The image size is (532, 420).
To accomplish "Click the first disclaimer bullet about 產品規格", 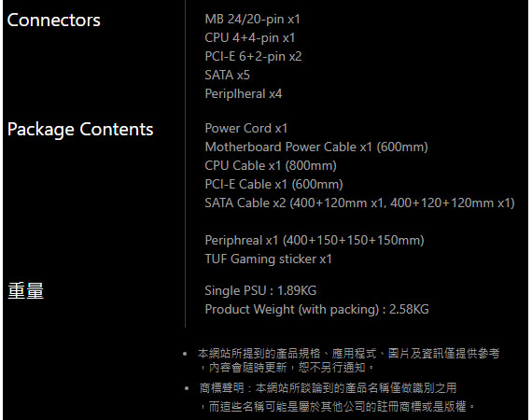I will [x=348, y=360].
